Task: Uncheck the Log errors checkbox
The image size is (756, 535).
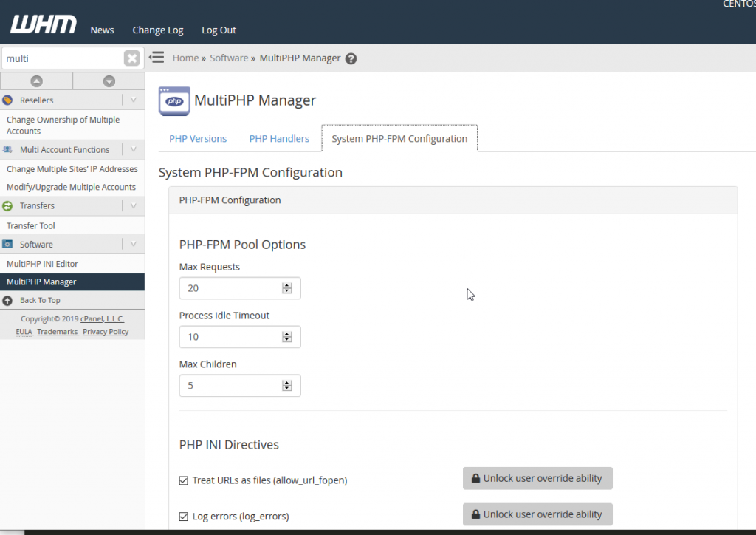Action: (x=184, y=517)
